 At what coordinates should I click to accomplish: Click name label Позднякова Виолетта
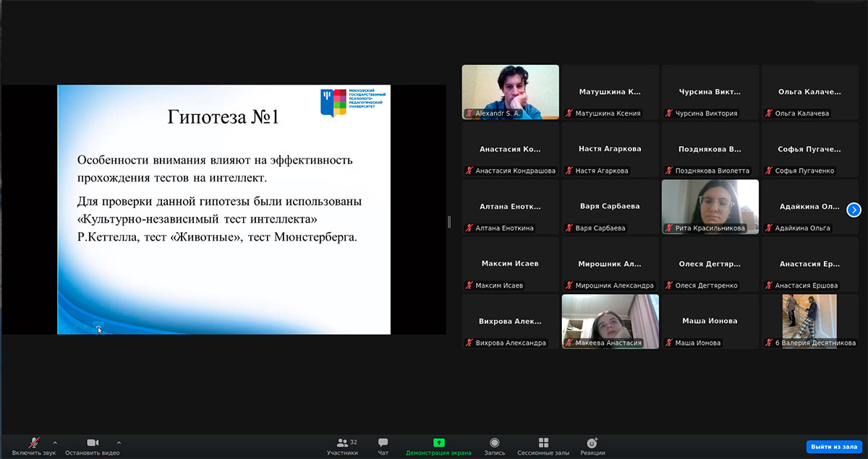712,171
